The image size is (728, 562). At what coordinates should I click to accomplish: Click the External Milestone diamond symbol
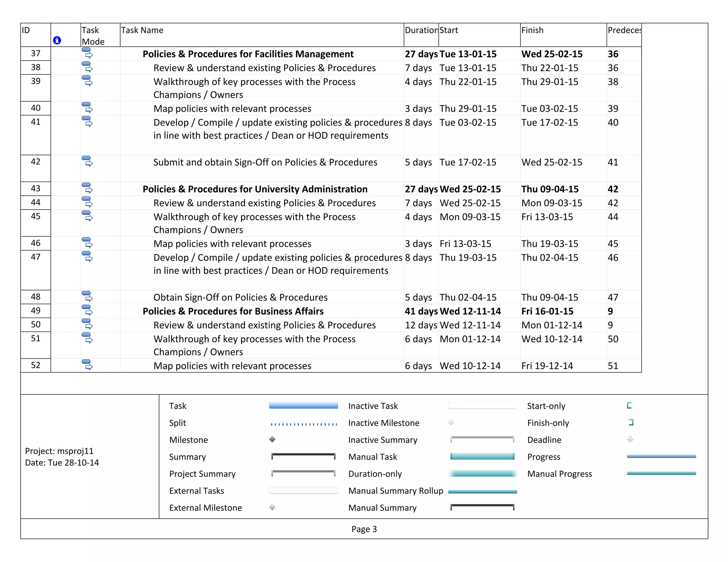coord(272,507)
